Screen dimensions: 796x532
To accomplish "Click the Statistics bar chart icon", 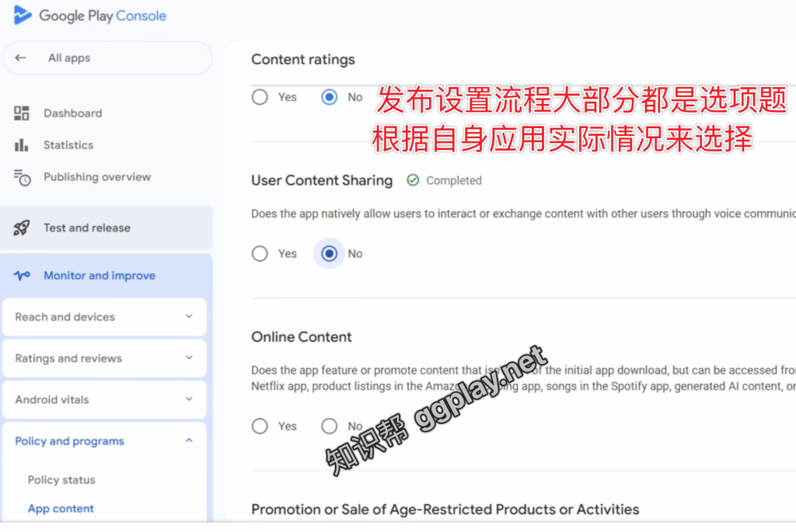I will point(21,145).
